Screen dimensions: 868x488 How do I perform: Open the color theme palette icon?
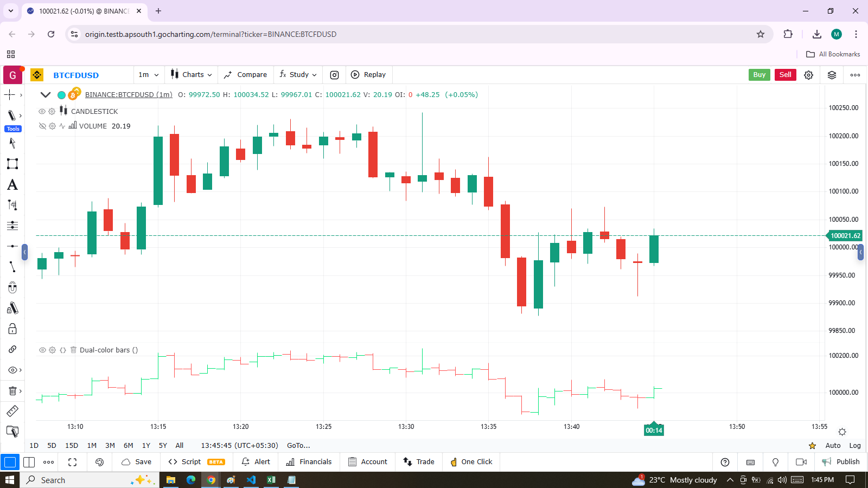point(99,462)
